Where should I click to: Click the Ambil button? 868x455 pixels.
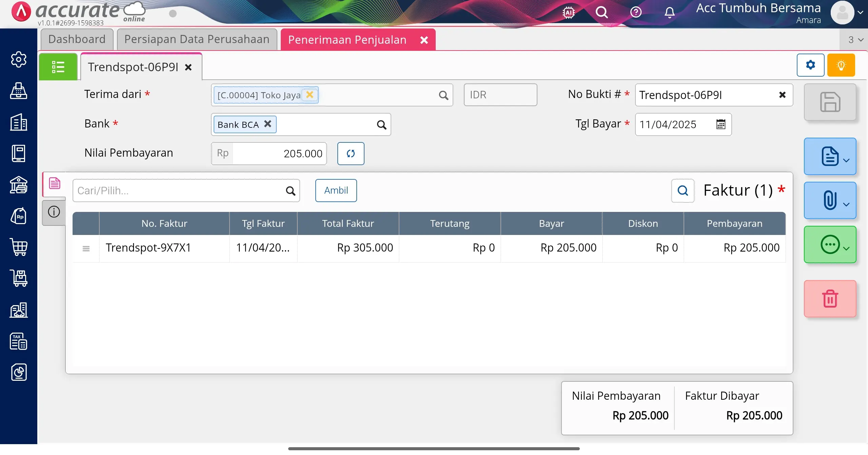point(336,191)
